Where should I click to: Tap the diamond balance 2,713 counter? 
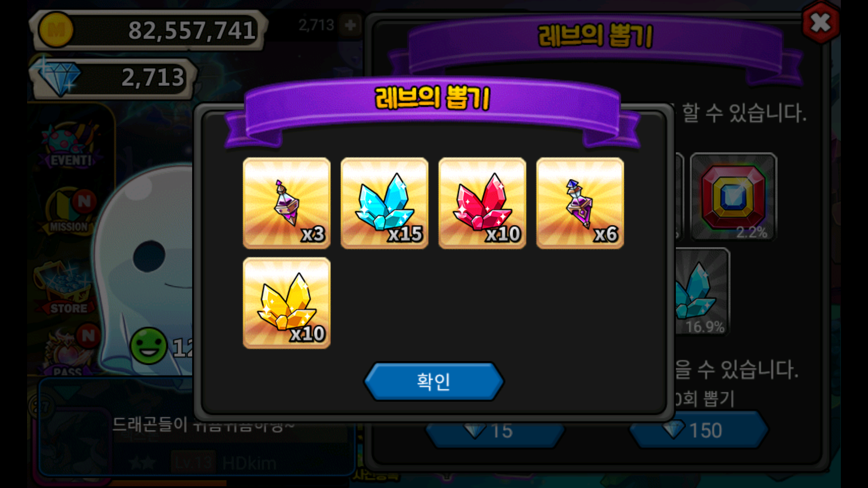coord(113,78)
